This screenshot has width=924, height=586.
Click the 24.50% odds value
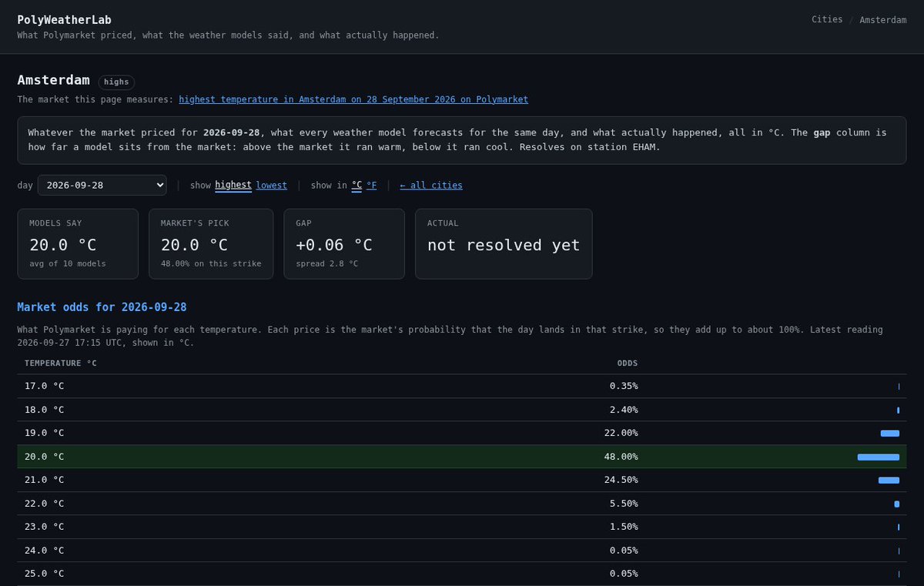[x=621, y=480]
